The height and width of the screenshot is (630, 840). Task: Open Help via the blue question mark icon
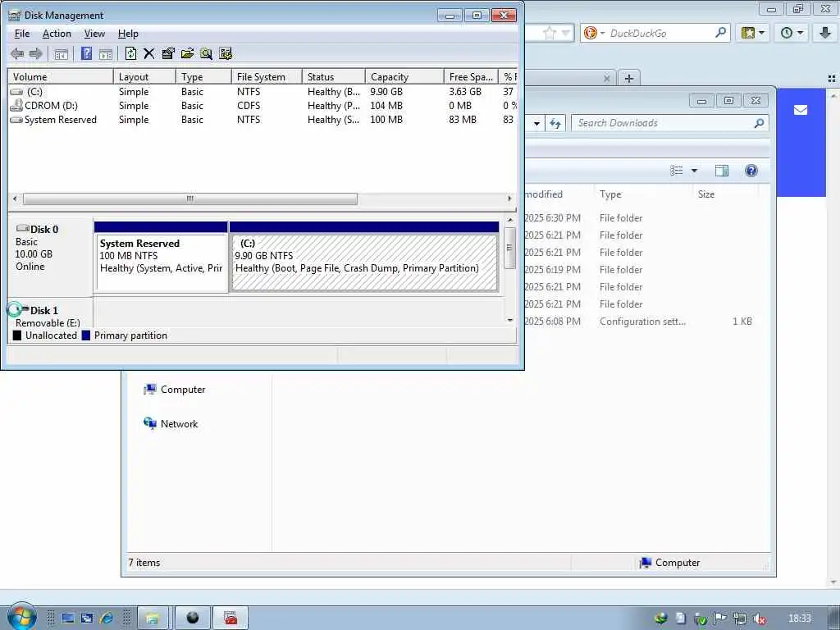86,53
